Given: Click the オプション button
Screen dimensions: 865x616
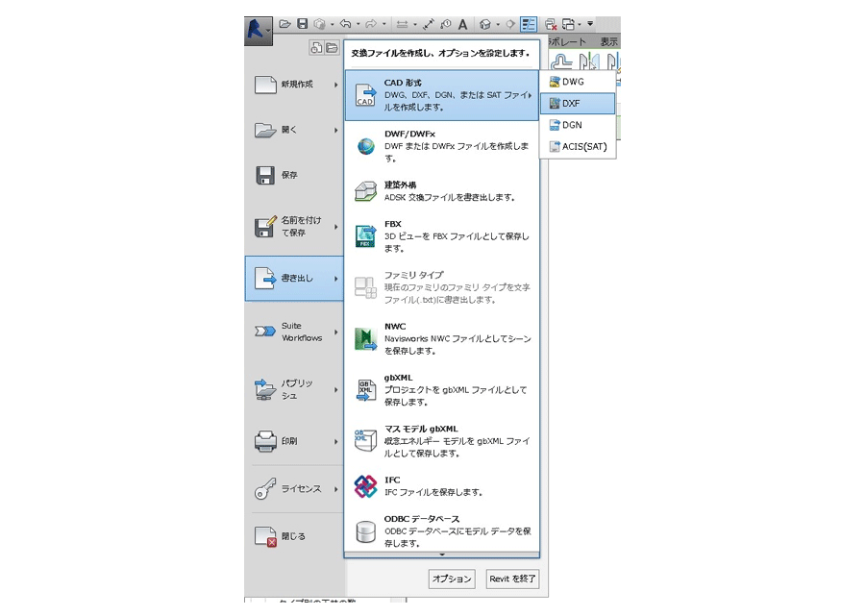Looking at the screenshot, I should [452, 579].
